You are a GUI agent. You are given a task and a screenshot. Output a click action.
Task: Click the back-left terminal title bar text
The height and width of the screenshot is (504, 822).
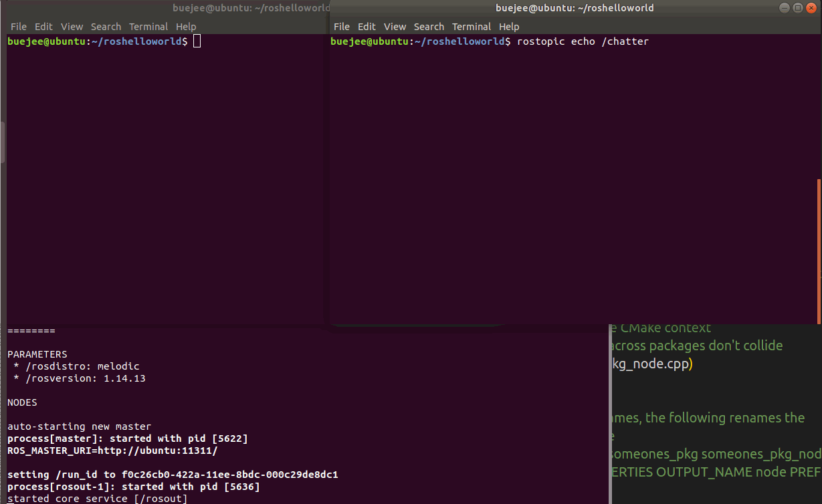pos(251,8)
